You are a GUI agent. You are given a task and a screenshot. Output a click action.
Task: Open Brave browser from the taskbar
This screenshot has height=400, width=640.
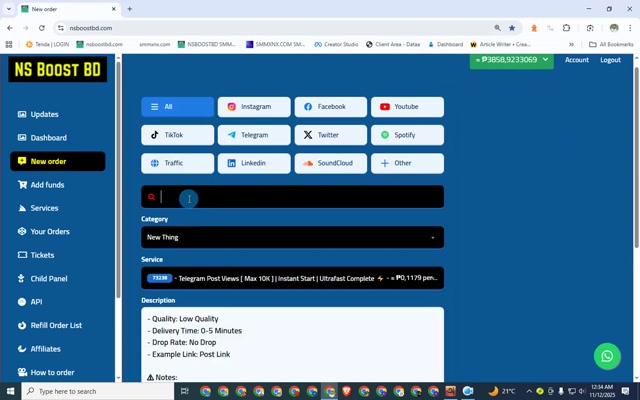tap(347, 391)
